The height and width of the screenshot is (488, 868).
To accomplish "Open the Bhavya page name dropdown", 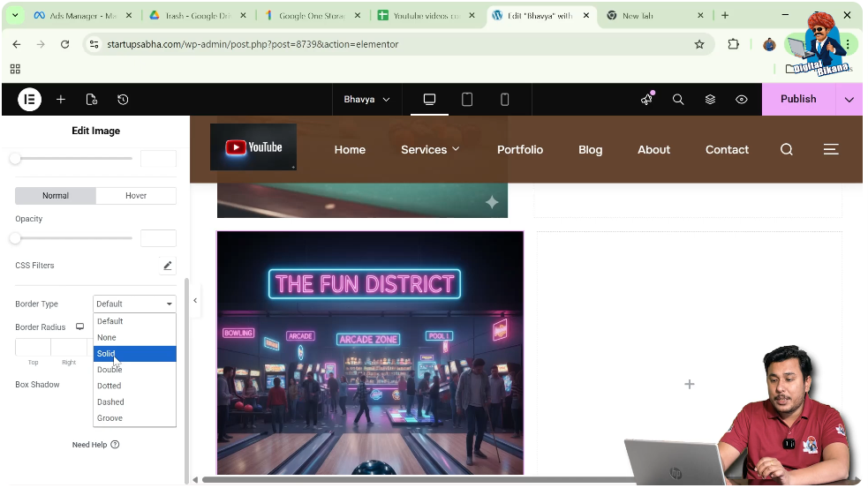I will [366, 100].
